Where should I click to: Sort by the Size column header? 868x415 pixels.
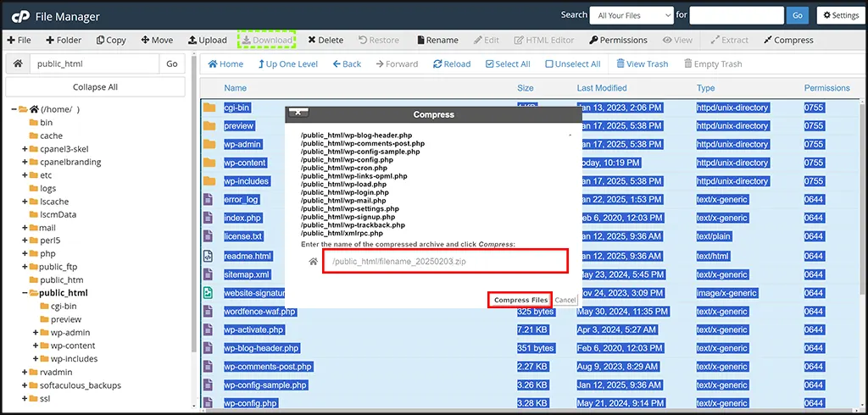[x=526, y=88]
